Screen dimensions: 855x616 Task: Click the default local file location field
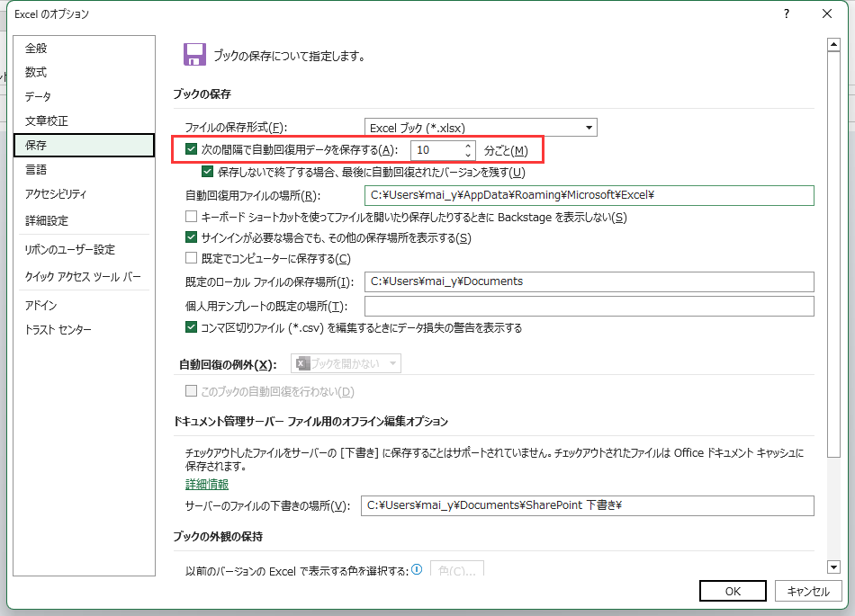tap(589, 281)
